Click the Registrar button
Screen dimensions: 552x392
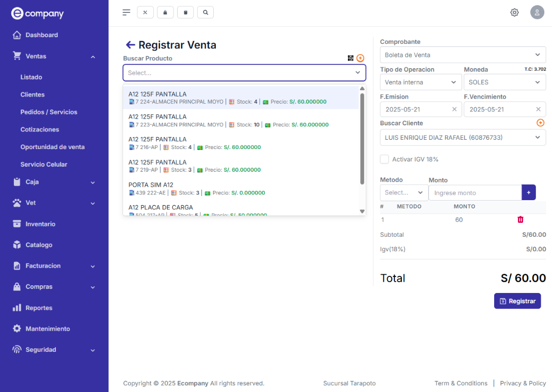(x=517, y=301)
